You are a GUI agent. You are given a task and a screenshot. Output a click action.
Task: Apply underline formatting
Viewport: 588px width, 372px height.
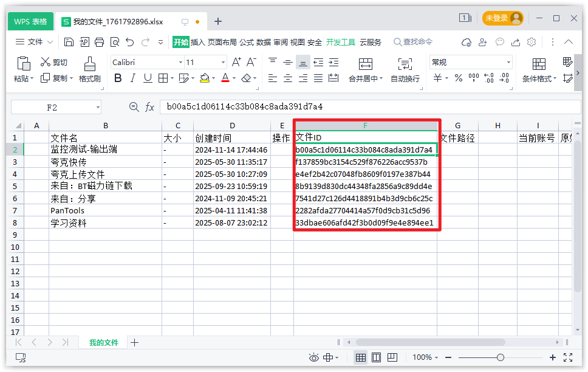pos(148,78)
